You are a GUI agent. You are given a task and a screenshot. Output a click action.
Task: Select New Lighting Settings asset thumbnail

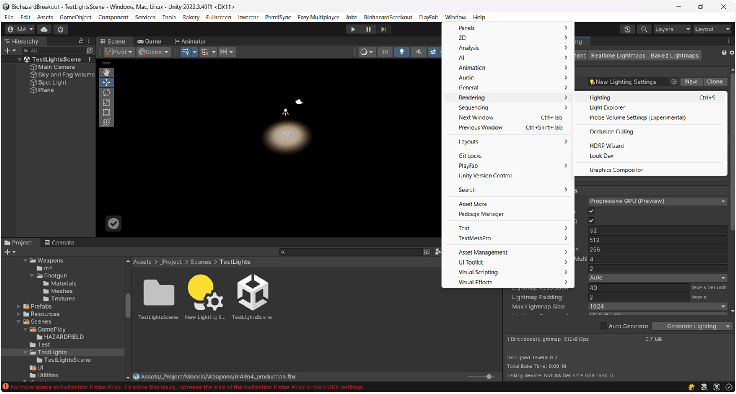tap(205, 293)
